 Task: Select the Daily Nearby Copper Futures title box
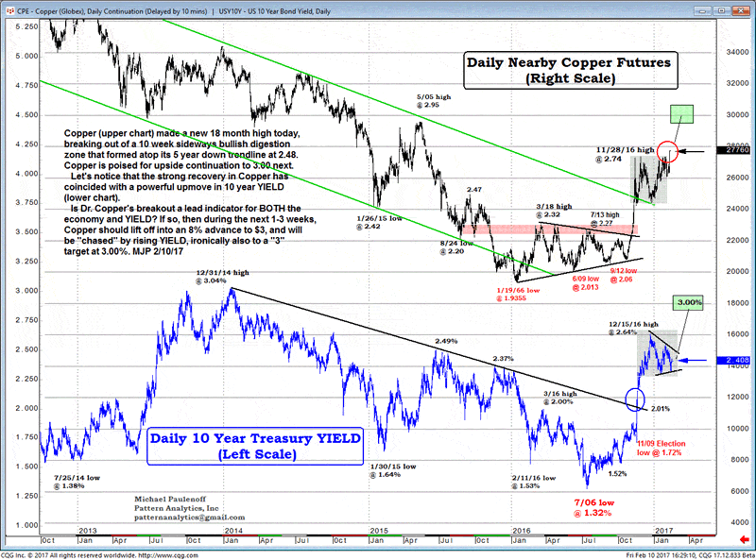571,71
